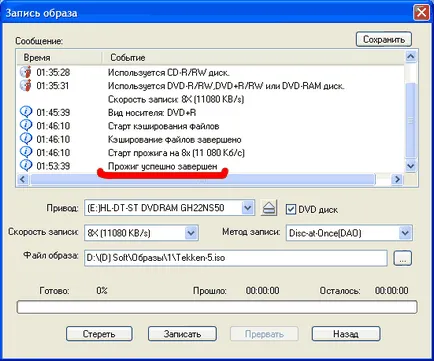
Task: Click the info icon for 01:53:39 entry
Action: [26, 165]
